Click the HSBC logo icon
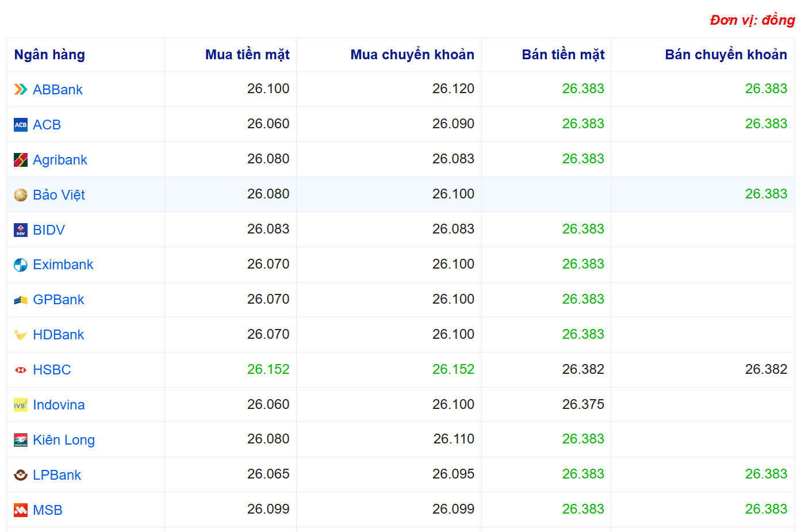The image size is (801, 532). 21,370
